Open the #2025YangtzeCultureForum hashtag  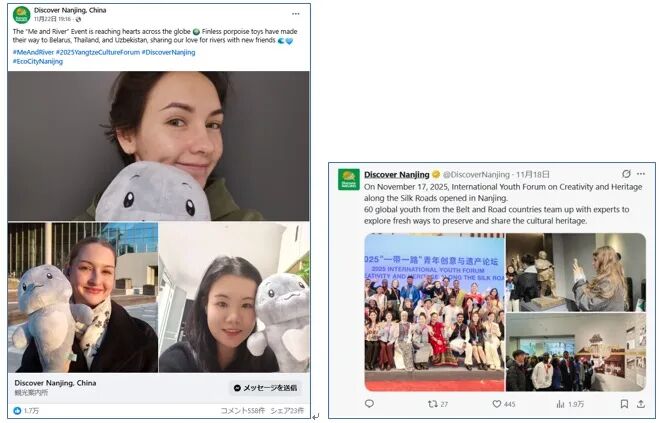98,52
